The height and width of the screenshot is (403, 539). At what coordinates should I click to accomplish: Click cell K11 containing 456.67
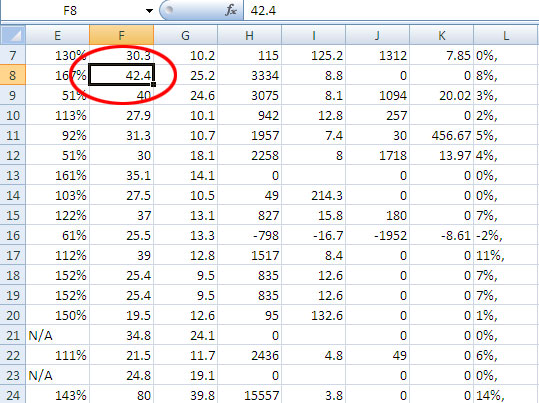click(x=441, y=135)
